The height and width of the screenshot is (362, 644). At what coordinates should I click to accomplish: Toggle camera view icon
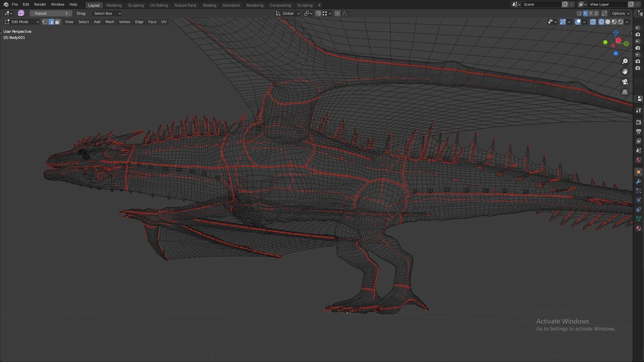pyautogui.click(x=625, y=82)
